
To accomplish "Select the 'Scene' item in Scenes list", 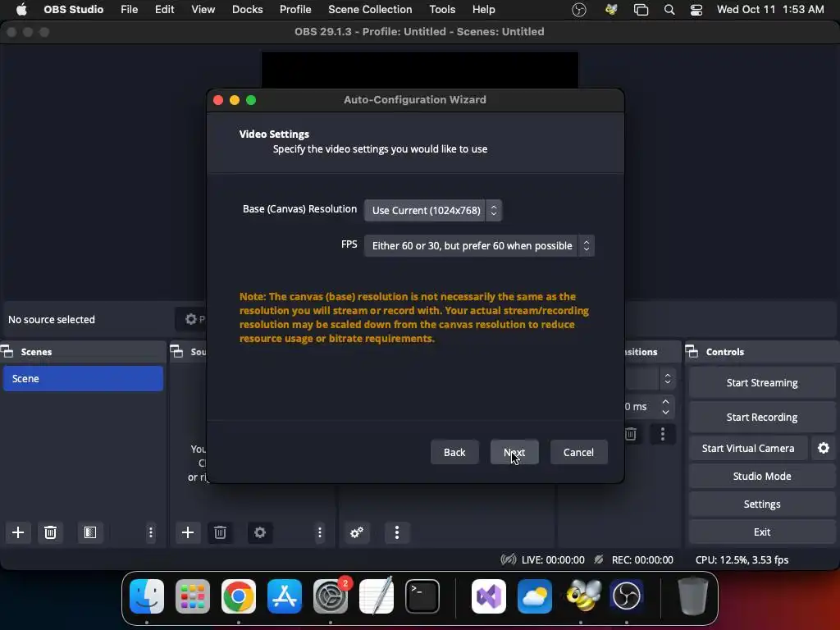I will pyautogui.click(x=83, y=378).
